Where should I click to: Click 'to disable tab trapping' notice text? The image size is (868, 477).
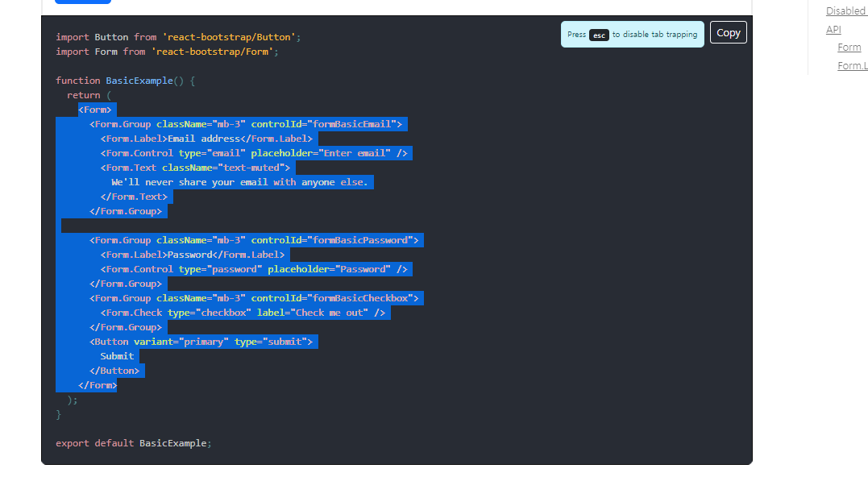[655, 35]
